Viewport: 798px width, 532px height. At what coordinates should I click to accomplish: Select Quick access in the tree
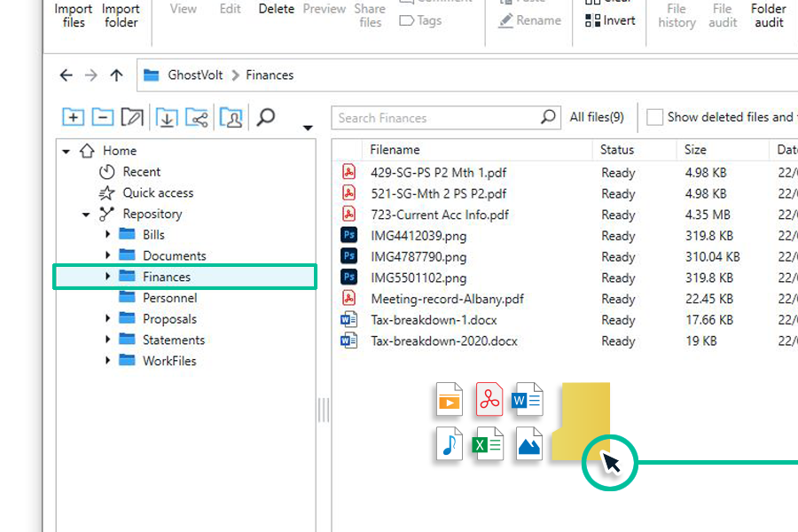(158, 193)
